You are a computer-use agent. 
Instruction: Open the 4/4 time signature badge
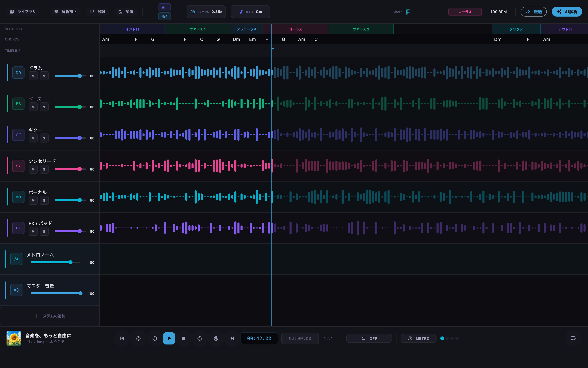pyautogui.click(x=165, y=16)
